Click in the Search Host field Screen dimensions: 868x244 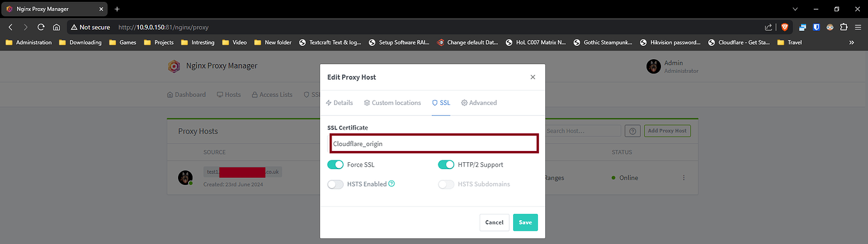coord(582,131)
